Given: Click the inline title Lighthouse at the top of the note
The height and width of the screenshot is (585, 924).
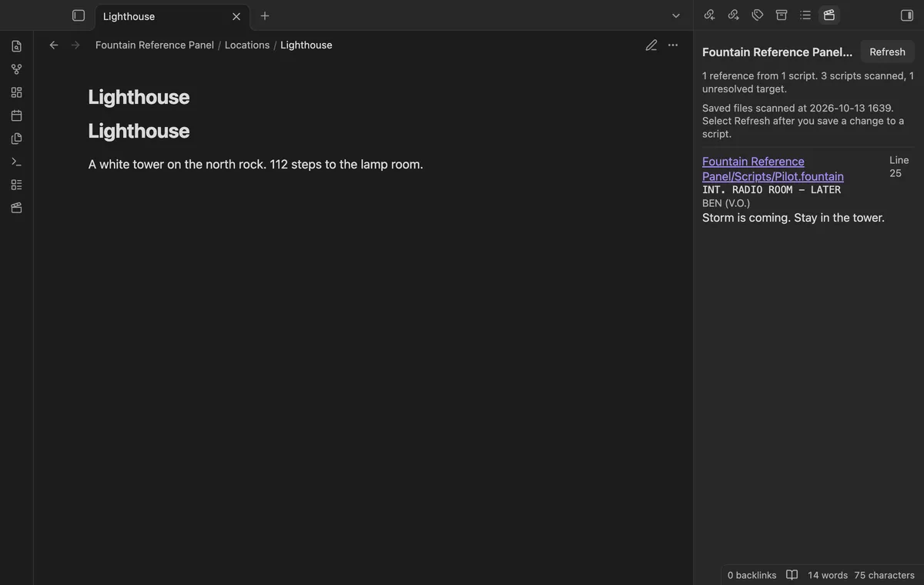Looking at the screenshot, I should [x=139, y=97].
